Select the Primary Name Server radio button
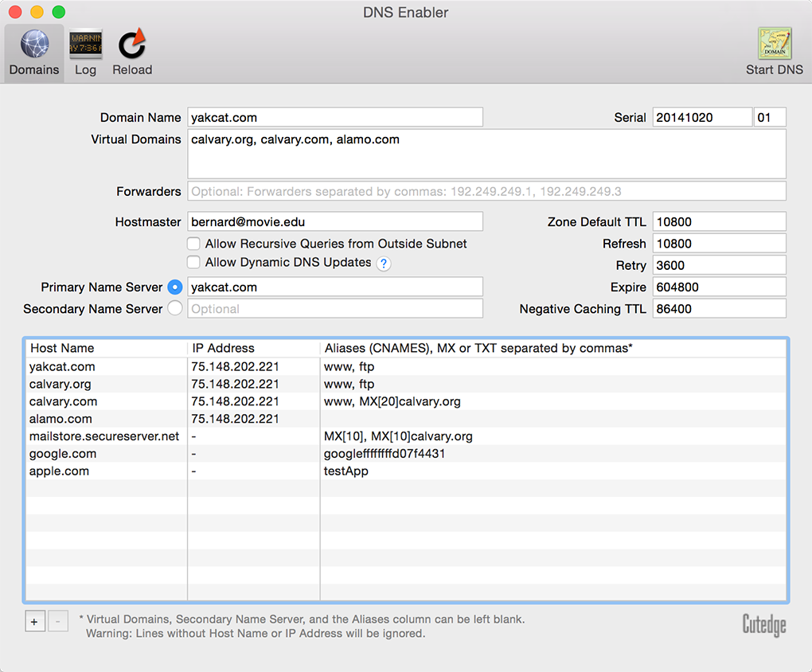The height and width of the screenshot is (672, 812). tap(175, 287)
